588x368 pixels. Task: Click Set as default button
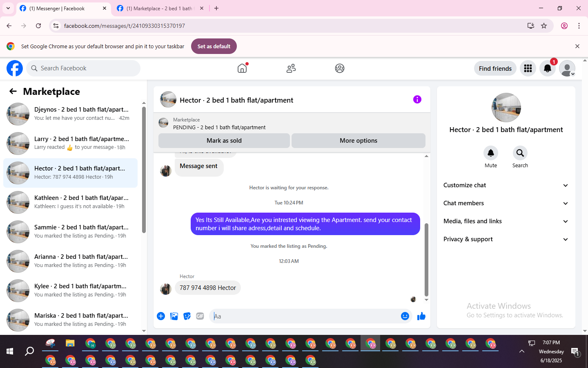pos(214,46)
